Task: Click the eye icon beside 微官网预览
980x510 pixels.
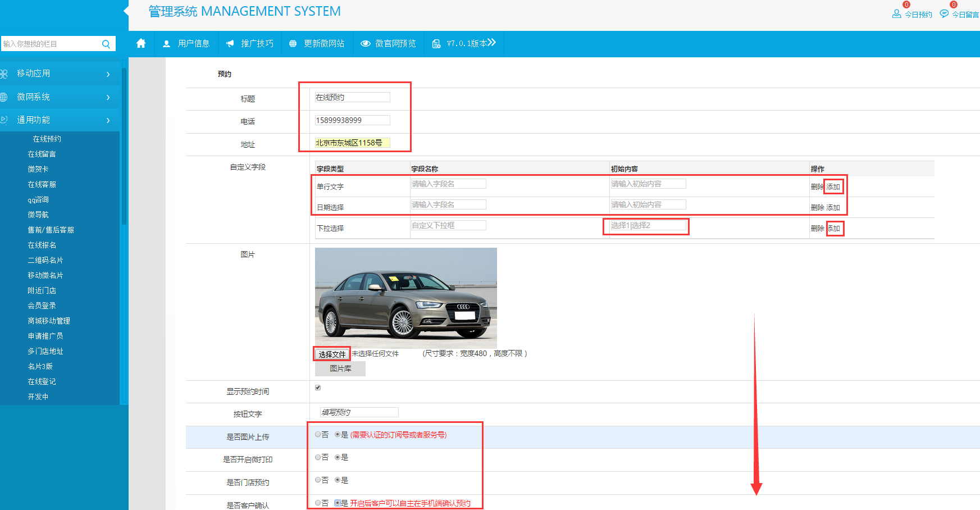Action: 365,44
